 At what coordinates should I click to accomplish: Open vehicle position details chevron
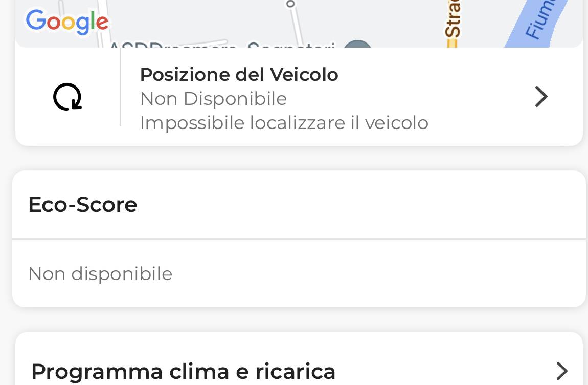541,97
